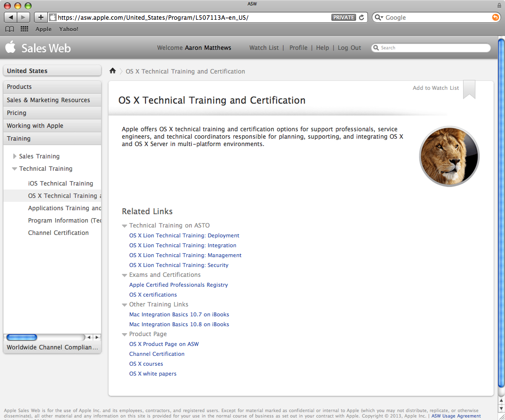Collapse the Technical Training tree node

(x=14, y=169)
